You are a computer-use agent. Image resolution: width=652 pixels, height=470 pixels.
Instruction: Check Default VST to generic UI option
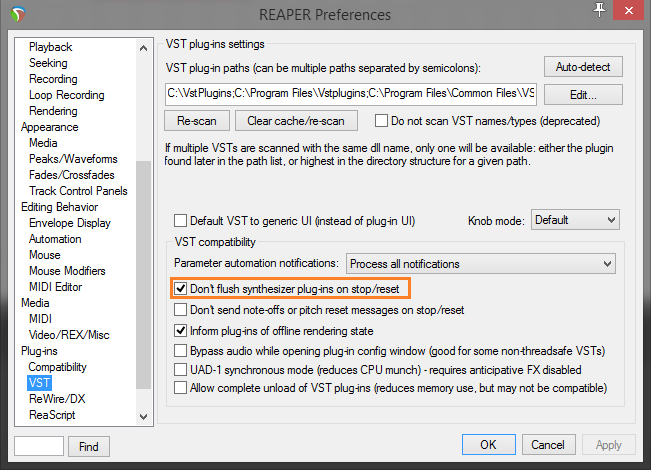pyautogui.click(x=181, y=220)
